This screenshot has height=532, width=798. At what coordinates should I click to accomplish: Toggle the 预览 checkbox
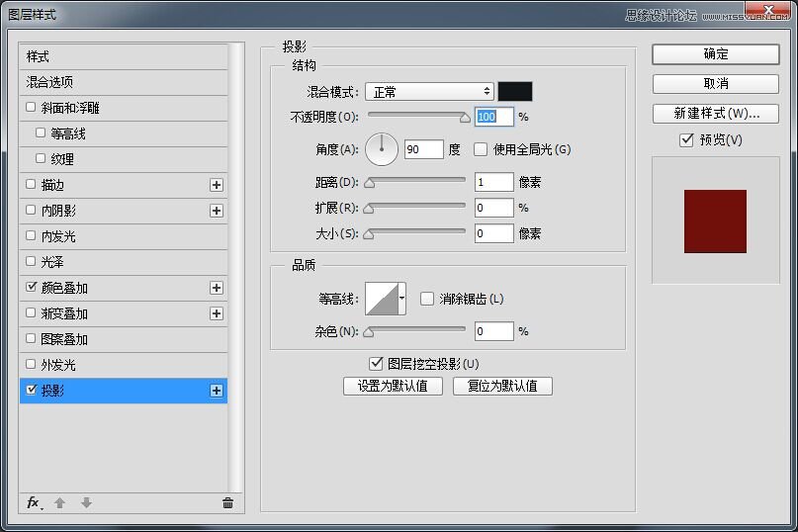686,139
